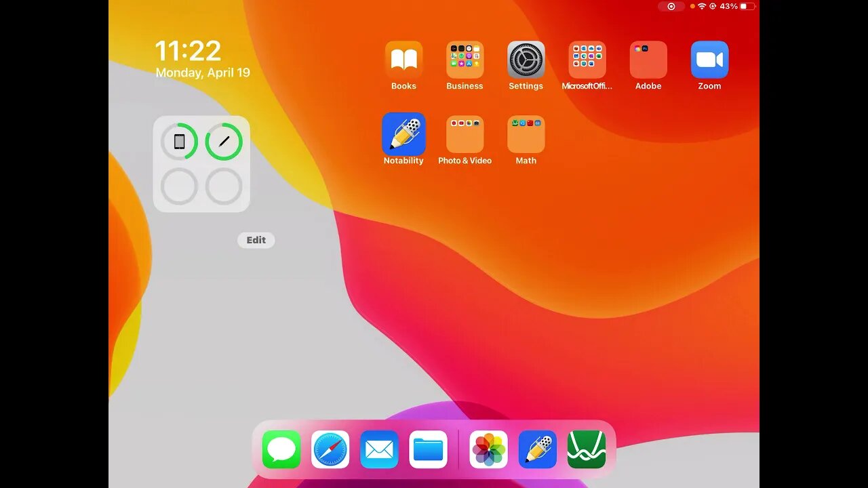Tap the iPad battery ring in widget
The image size is (868, 488).
(179, 142)
